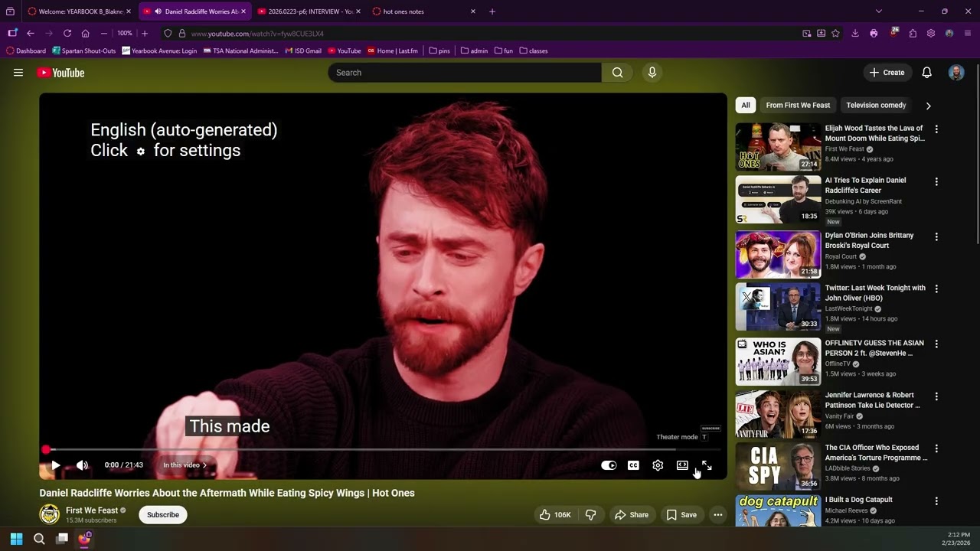The width and height of the screenshot is (980, 551).
Task: Show more filter chips with the right arrow
Action: (x=928, y=106)
